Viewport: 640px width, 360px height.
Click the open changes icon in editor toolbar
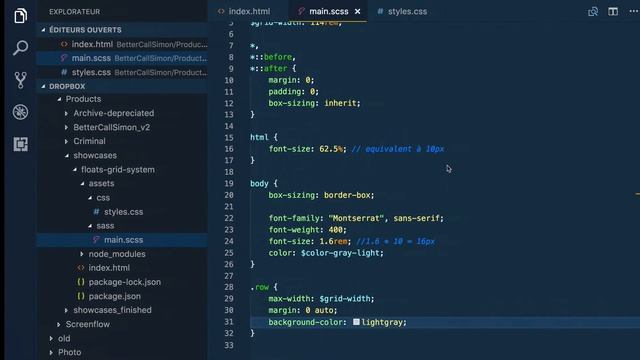(593, 11)
